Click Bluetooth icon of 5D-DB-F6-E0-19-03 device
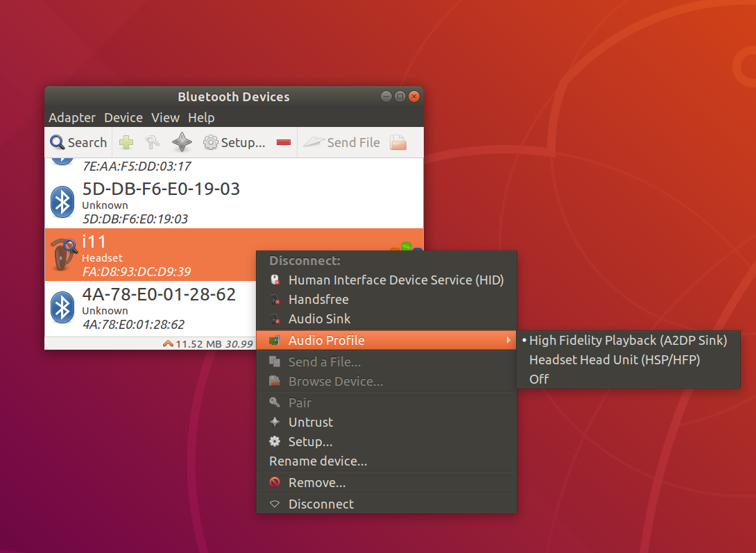 pyautogui.click(x=62, y=202)
